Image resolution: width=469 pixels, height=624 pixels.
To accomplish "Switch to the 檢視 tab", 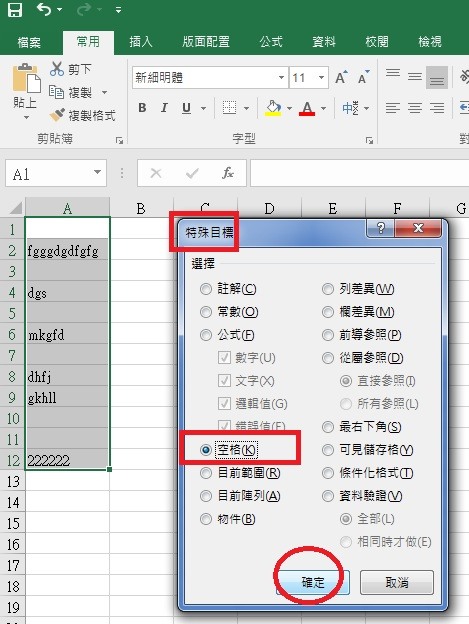I will 430,42.
